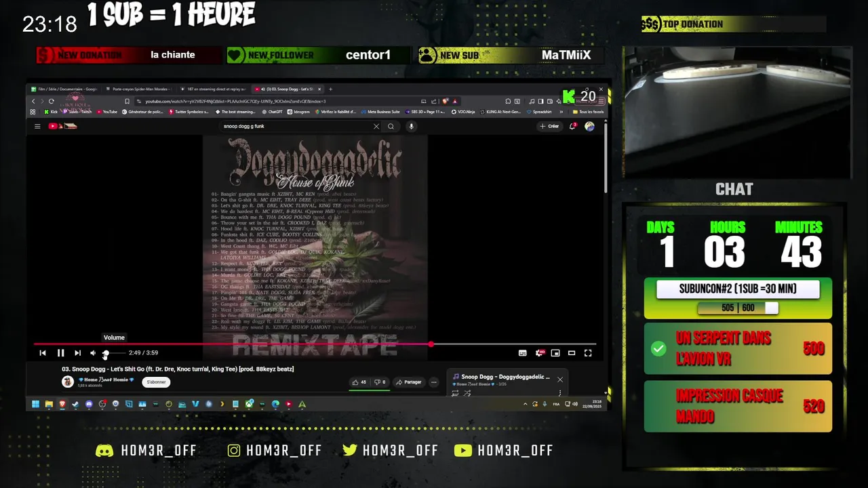Open the YouTube bookmark in bar
Image resolution: width=868 pixels, height=488 pixels.
click(107, 112)
